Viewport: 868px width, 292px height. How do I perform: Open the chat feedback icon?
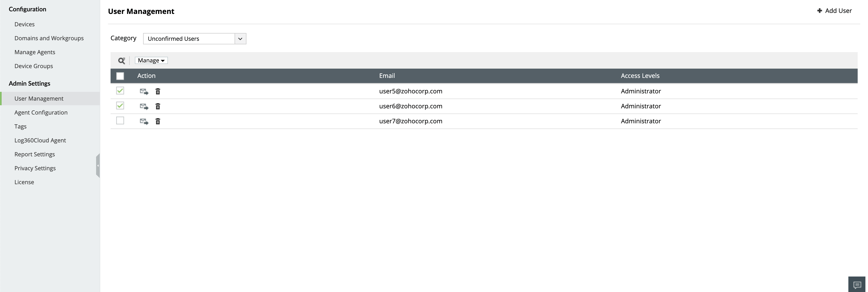pyautogui.click(x=857, y=285)
